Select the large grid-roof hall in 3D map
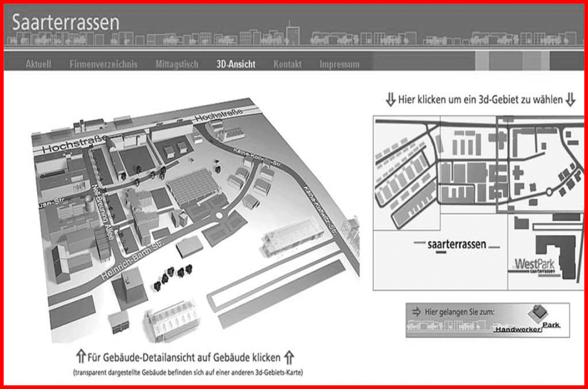This screenshot has width=588, height=389. point(193,186)
